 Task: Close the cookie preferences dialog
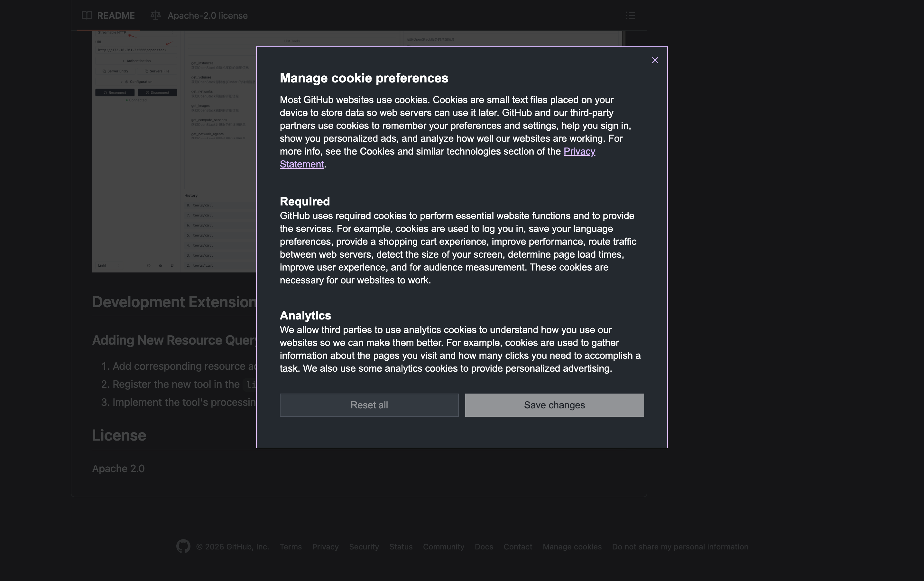[x=655, y=60]
